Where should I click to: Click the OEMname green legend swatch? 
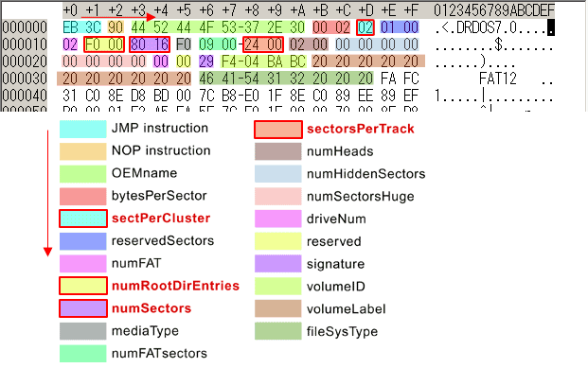pos(83,173)
